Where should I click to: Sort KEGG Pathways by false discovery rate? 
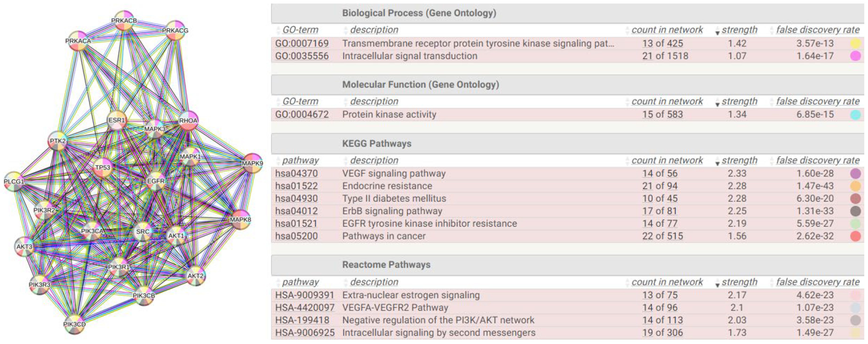click(x=817, y=160)
